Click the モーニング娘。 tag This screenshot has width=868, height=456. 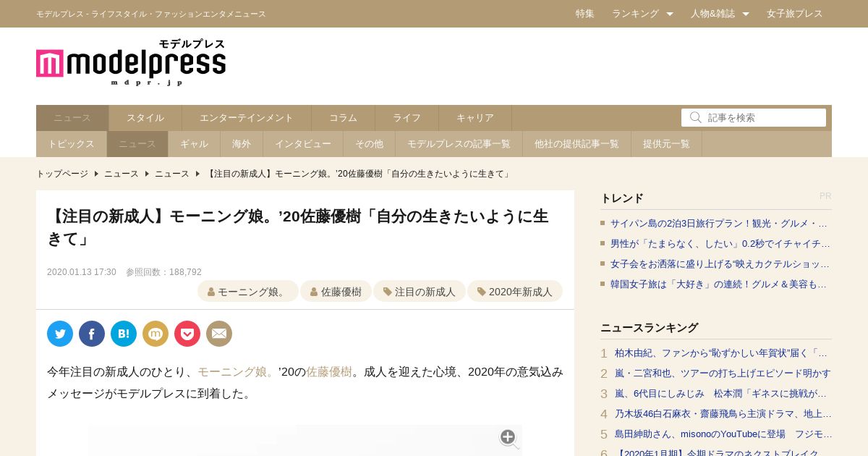pyautogui.click(x=248, y=292)
